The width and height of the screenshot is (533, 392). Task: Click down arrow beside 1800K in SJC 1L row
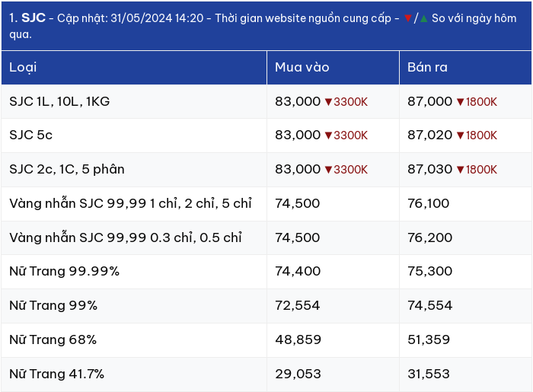pos(460,102)
